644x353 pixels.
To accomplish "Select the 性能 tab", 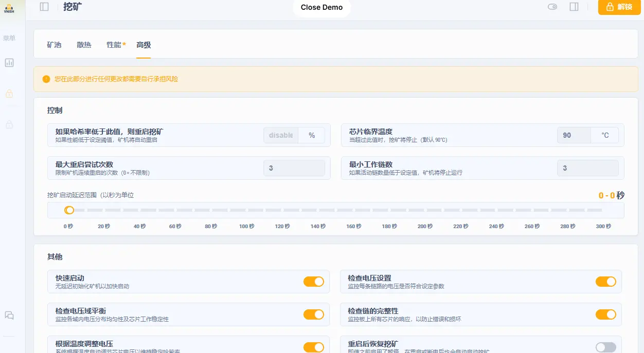I will (114, 45).
